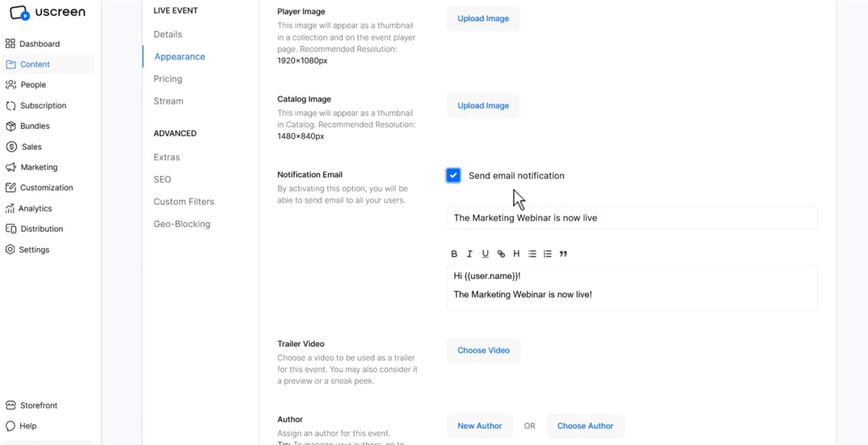Click the Bold formatting icon

pyautogui.click(x=454, y=254)
